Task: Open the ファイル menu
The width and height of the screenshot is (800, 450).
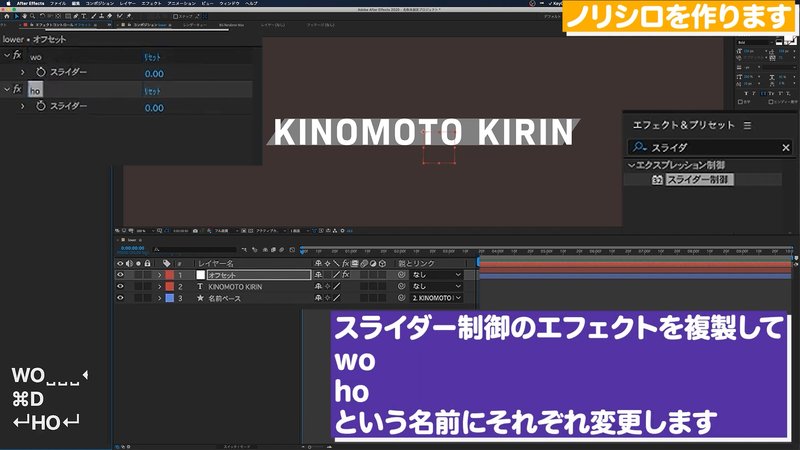Action: pos(57,3)
